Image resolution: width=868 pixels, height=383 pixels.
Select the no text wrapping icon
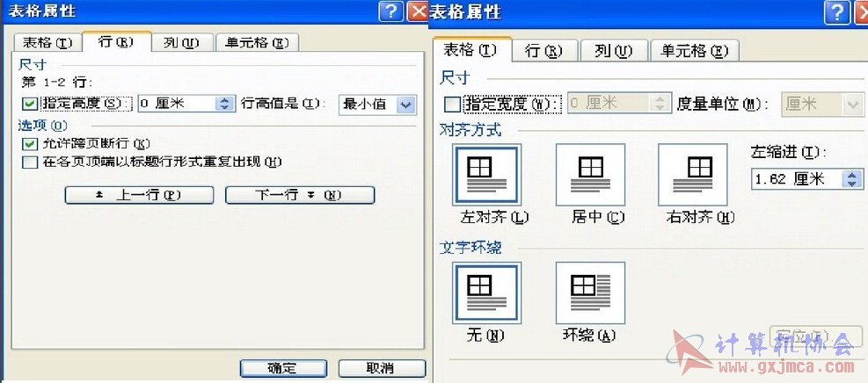(486, 293)
